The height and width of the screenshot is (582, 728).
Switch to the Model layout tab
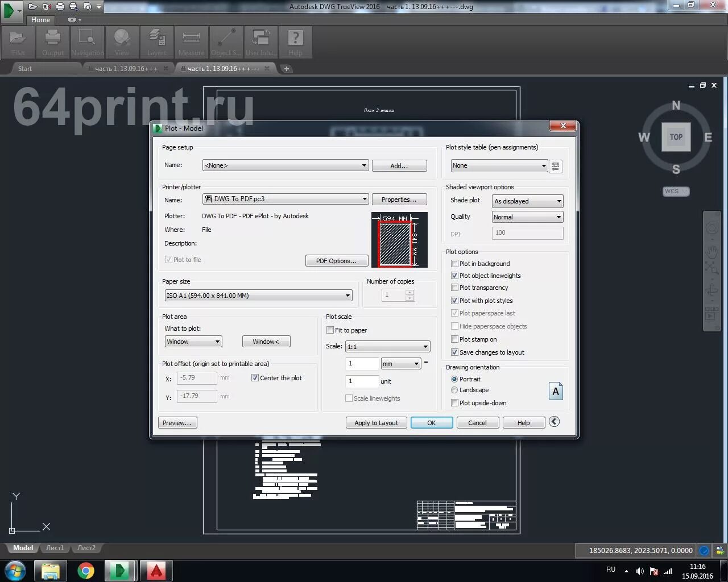tap(23, 548)
